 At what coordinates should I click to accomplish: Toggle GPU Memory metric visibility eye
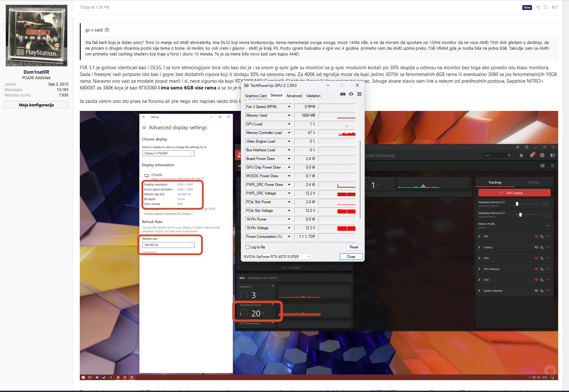point(536,269)
